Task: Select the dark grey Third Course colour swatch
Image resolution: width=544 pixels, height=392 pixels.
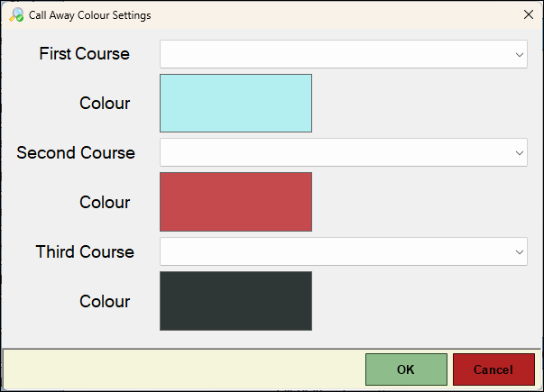Action: tap(235, 301)
